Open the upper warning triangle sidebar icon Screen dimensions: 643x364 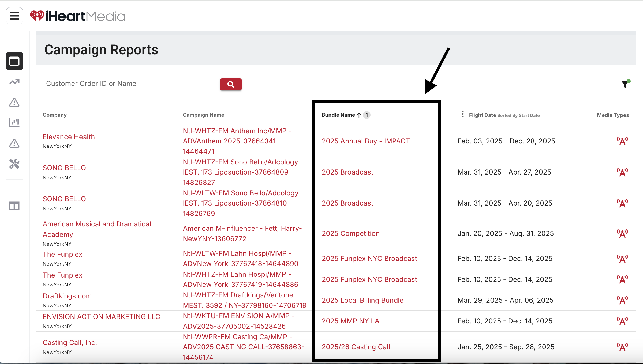[x=14, y=102]
